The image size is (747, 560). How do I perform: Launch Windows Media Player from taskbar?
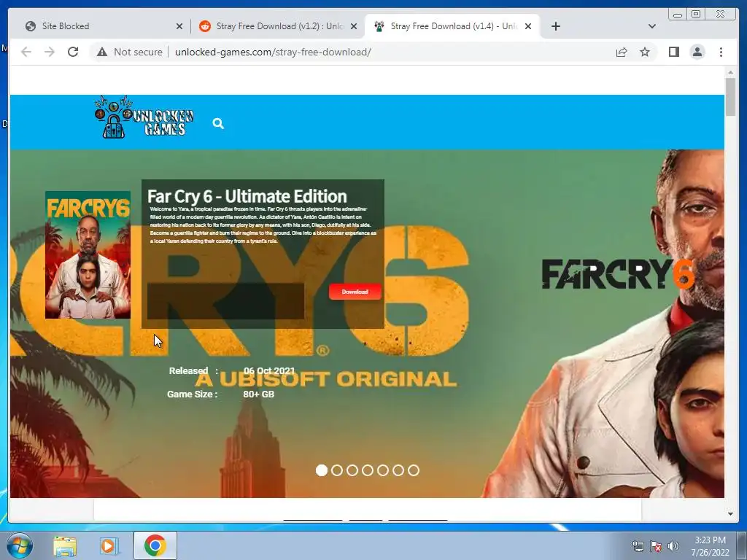(109, 545)
